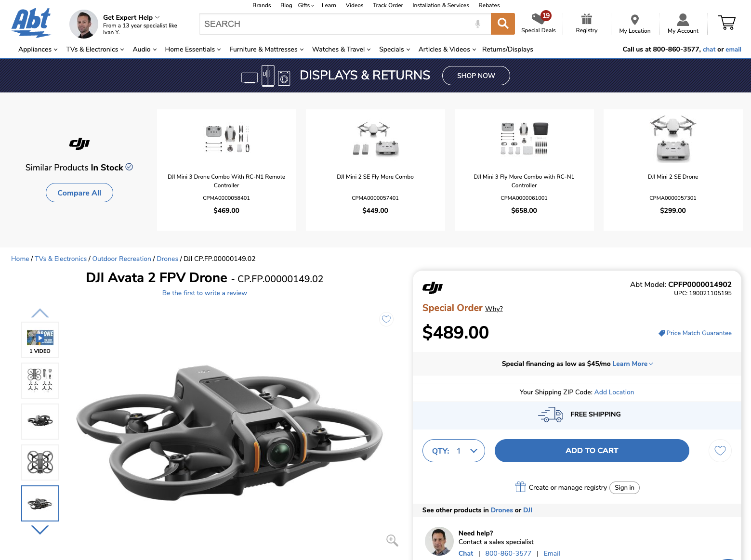The height and width of the screenshot is (560, 751).
Task: Expand the Furniture & Mattresses menu
Action: point(266,49)
